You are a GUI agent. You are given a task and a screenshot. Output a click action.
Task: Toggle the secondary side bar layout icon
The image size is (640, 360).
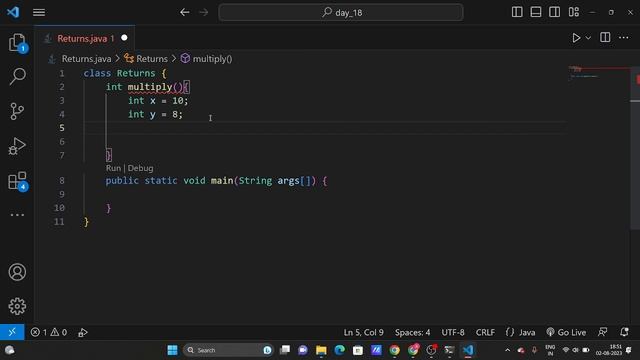pos(554,12)
